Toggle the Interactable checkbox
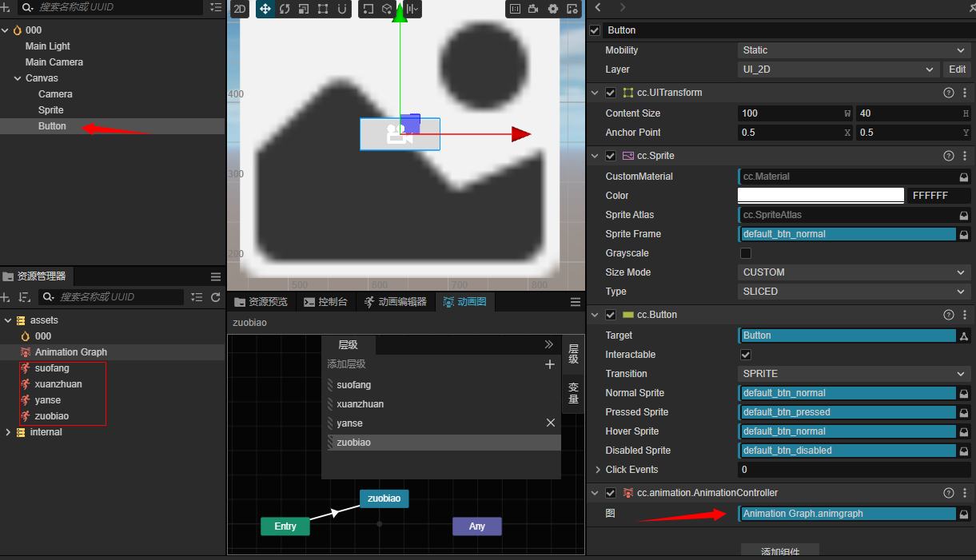This screenshot has height=560, width=976. pyautogui.click(x=746, y=355)
